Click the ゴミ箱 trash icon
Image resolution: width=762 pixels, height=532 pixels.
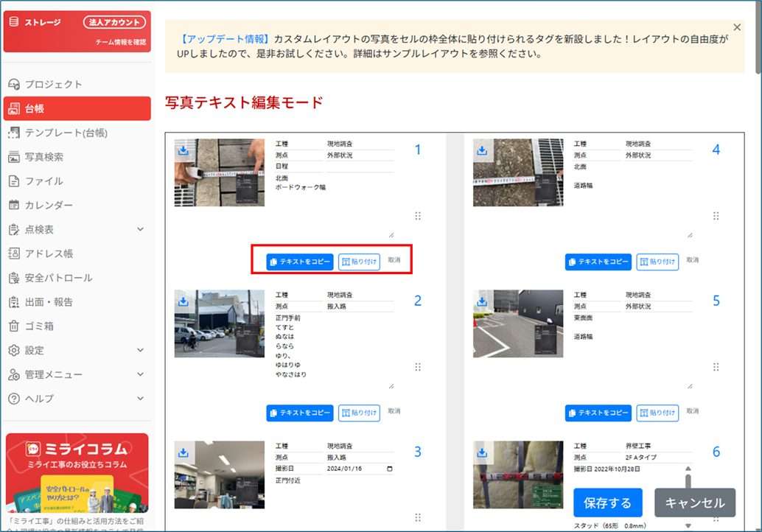[14, 326]
